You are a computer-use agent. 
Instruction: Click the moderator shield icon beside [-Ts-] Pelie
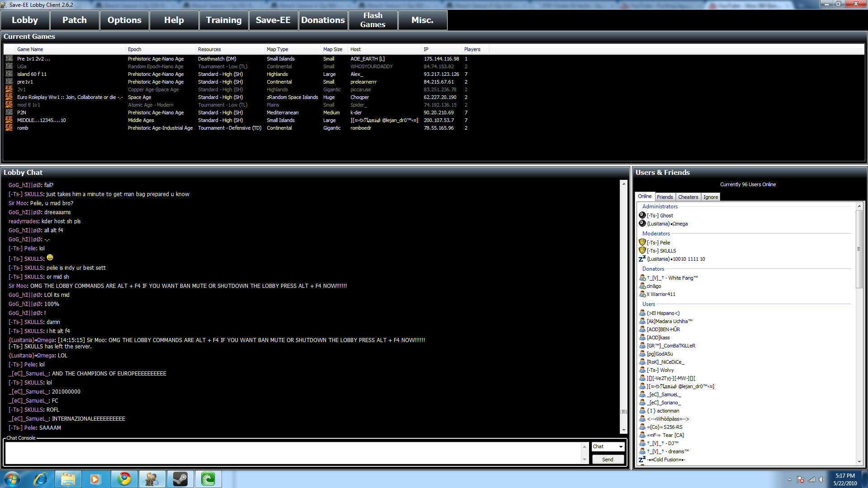point(642,243)
